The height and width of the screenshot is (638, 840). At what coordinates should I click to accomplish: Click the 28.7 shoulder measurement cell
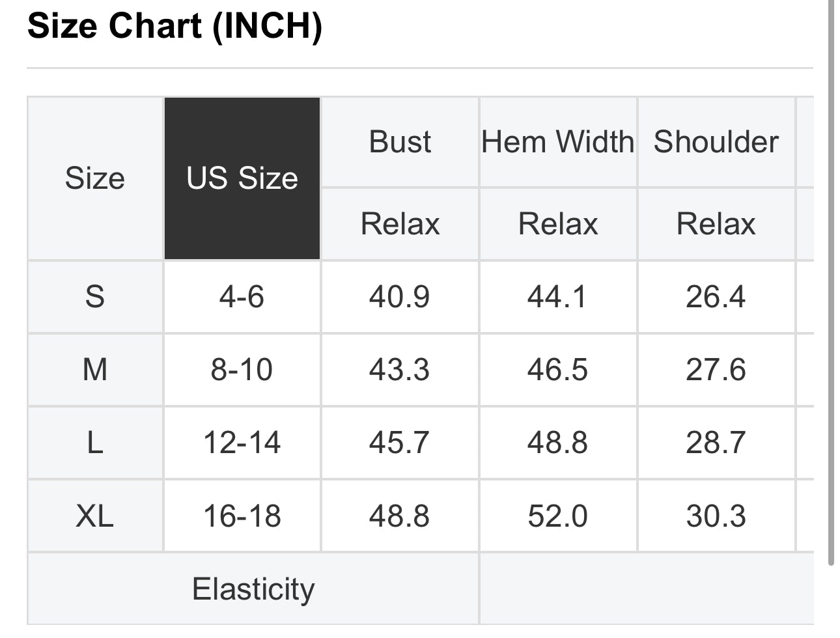click(716, 443)
